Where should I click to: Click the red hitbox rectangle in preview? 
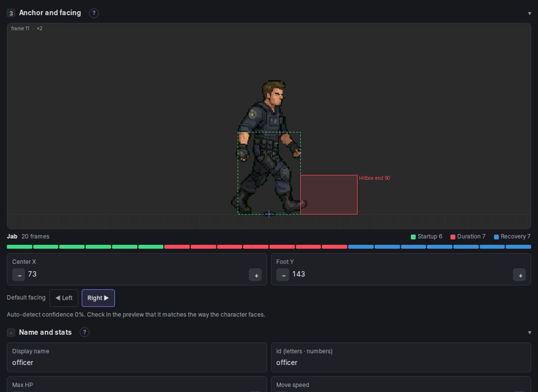[x=329, y=194]
